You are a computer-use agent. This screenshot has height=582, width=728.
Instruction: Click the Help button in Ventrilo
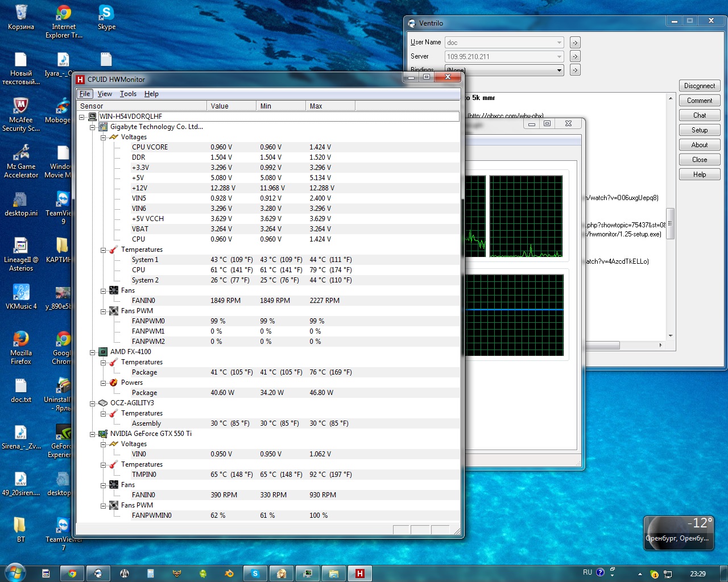click(700, 174)
